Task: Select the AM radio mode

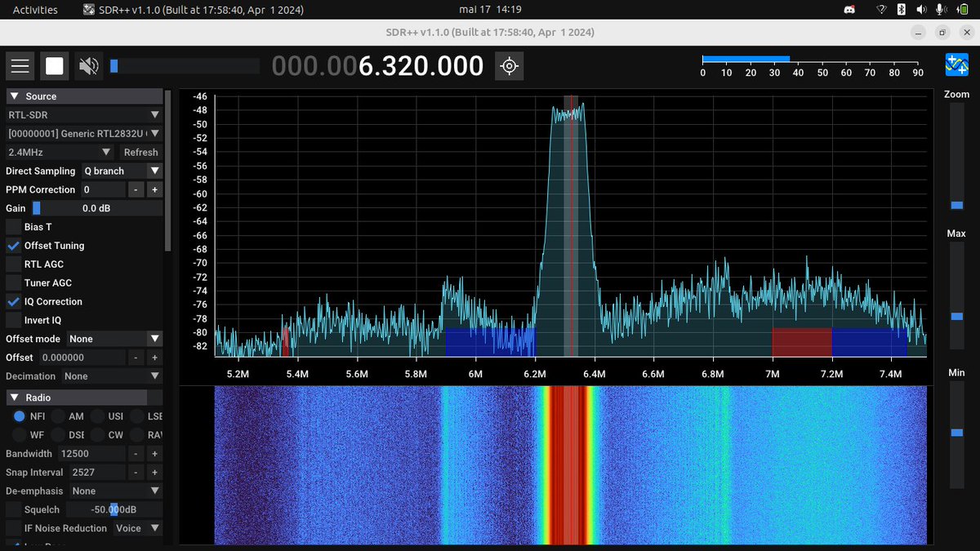Action: click(58, 416)
